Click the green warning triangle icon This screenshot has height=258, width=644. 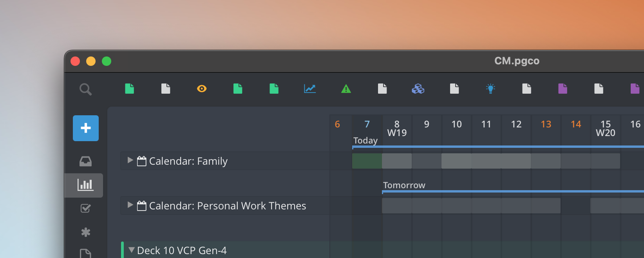(x=346, y=89)
